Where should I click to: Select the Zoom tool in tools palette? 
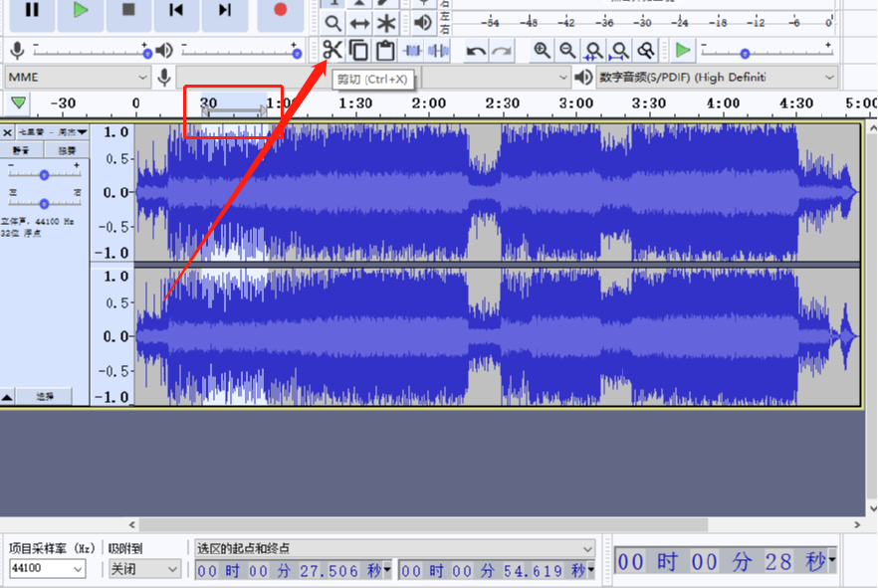[x=333, y=23]
